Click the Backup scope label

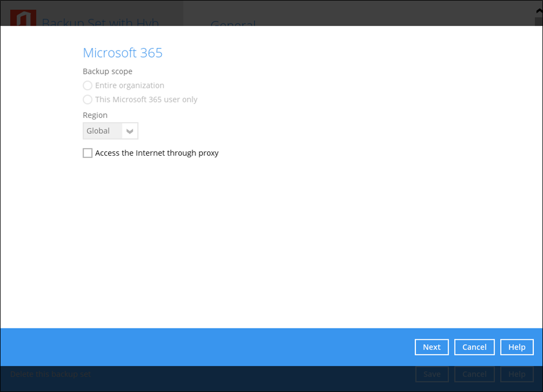click(x=108, y=71)
